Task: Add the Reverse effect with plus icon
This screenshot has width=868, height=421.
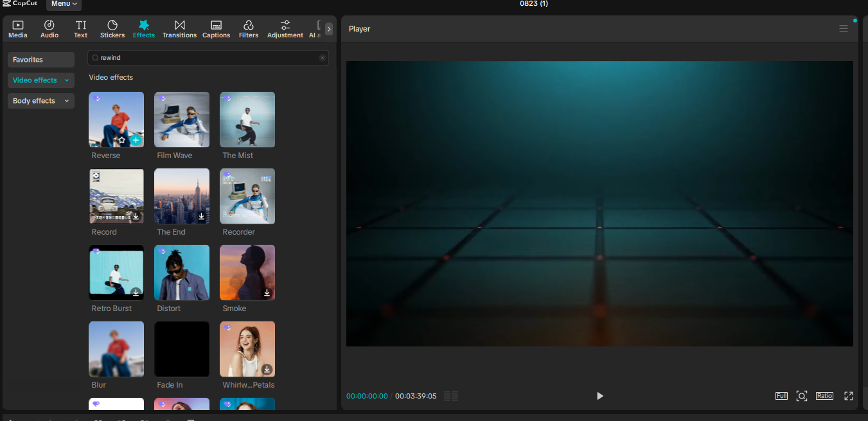Action: pyautogui.click(x=136, y=140)
